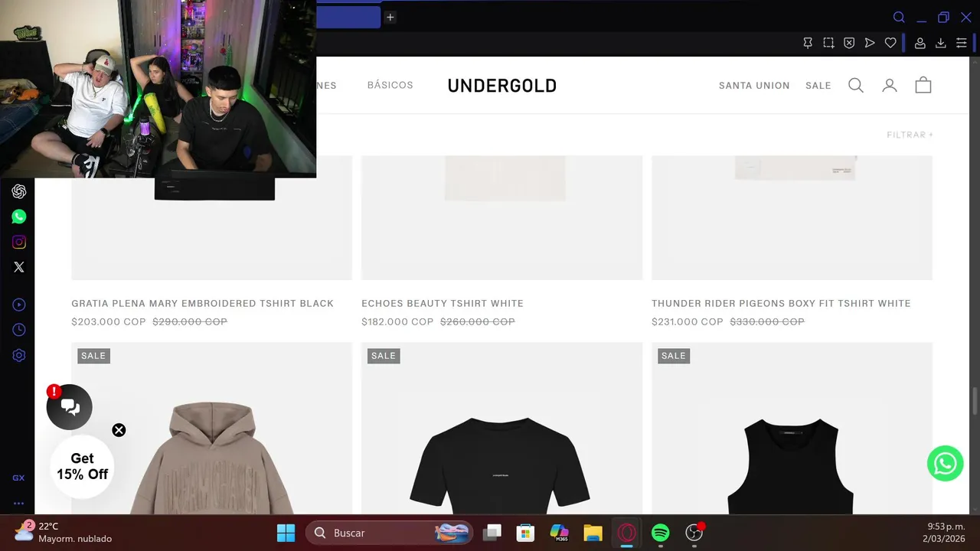Image resolution: width=980 pixels, height=551 pixels.
Task: Open Spotify from the taskbar
Action: tap(660, 533)
